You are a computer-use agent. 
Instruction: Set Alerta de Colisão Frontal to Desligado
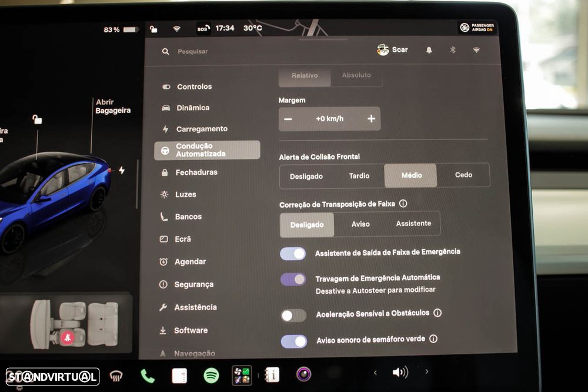tap(306, 176)
